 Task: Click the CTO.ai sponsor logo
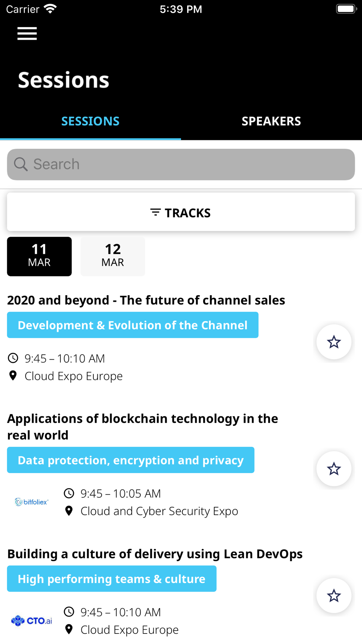point(31,621)
